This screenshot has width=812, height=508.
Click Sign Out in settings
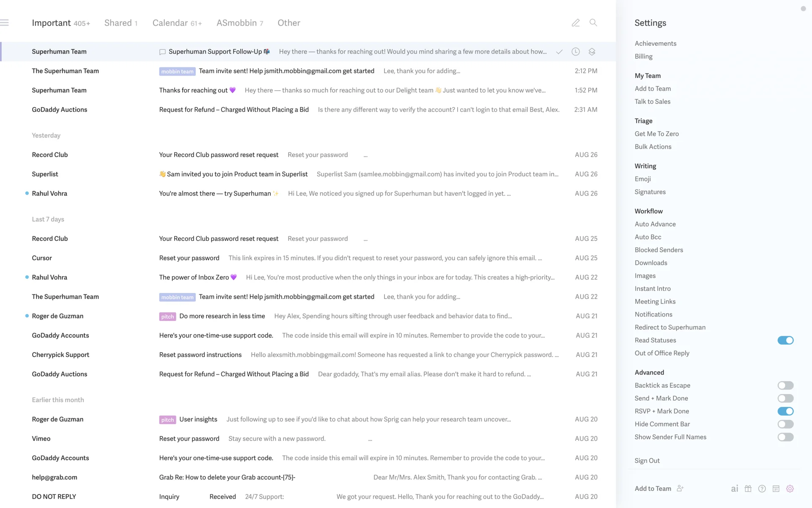point(647,461)
